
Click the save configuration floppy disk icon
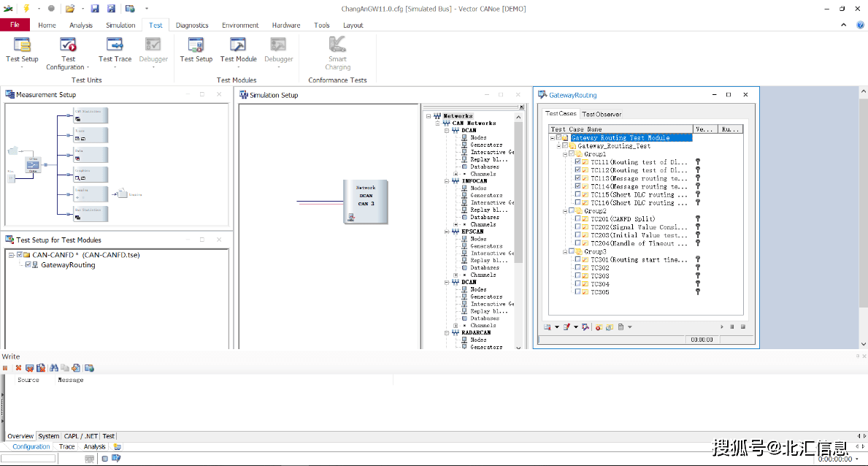(x=95, y=9)
